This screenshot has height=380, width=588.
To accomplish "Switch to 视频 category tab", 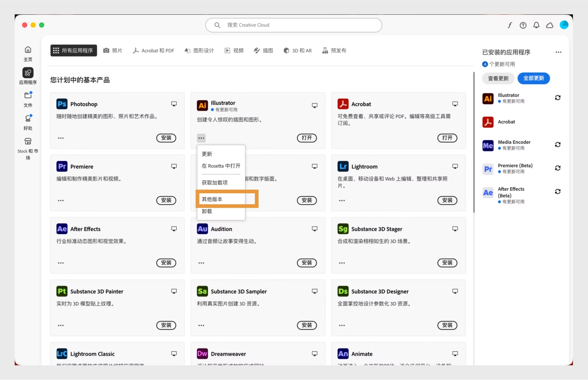I will (x=234, y=50).
